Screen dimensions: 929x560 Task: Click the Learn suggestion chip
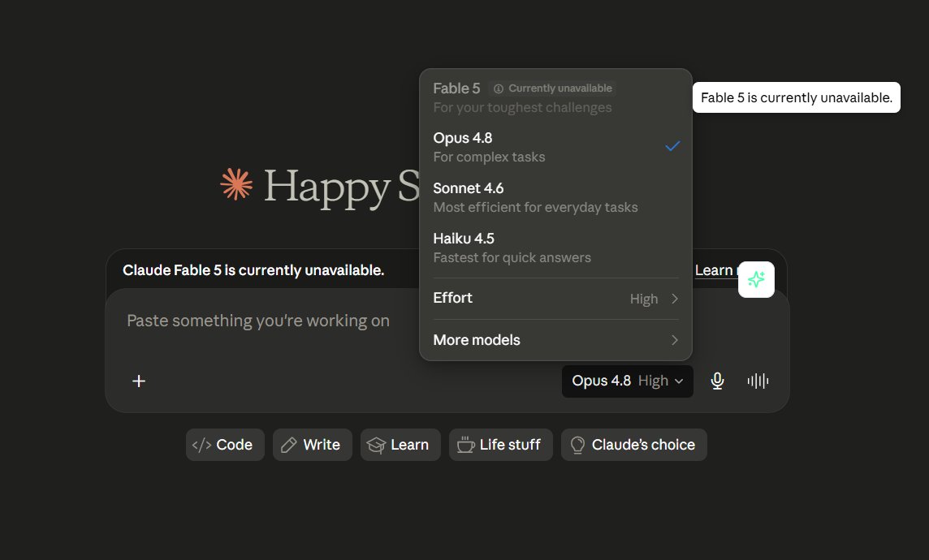(400, 445)
